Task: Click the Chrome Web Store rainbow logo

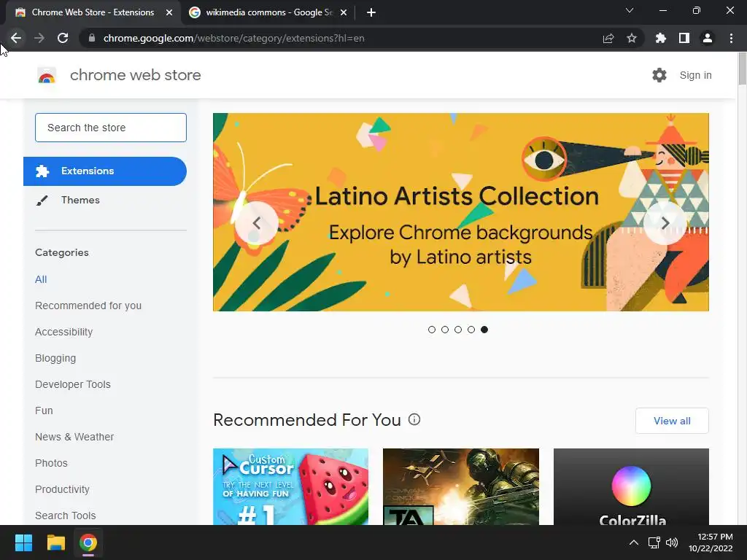Action: (x=47, y=75)
